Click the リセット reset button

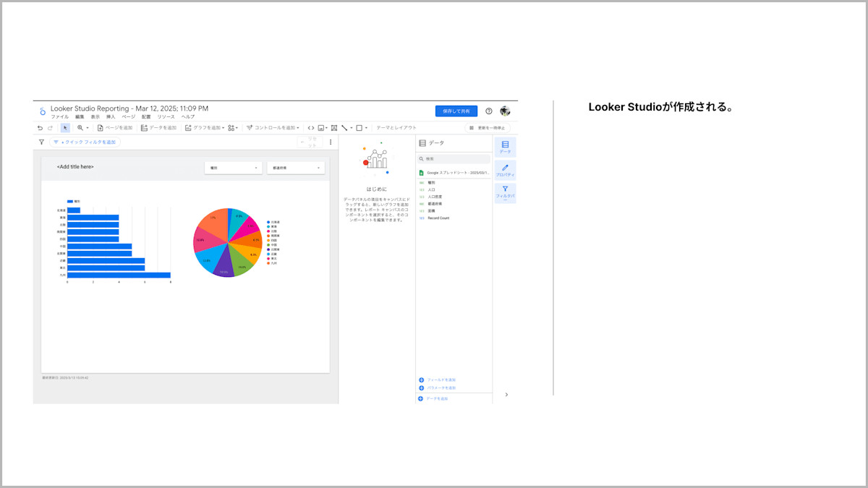[x=310, y=142]
